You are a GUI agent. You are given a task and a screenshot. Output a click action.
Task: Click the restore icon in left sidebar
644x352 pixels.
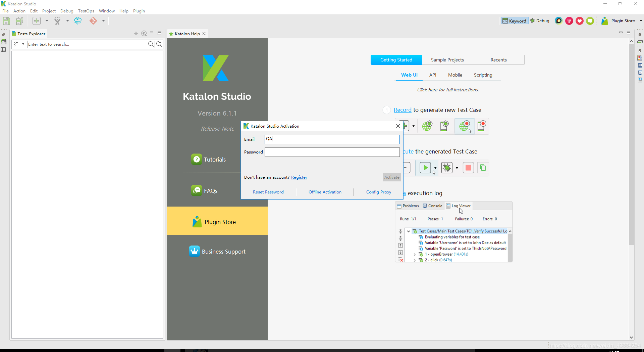point(4,34)
